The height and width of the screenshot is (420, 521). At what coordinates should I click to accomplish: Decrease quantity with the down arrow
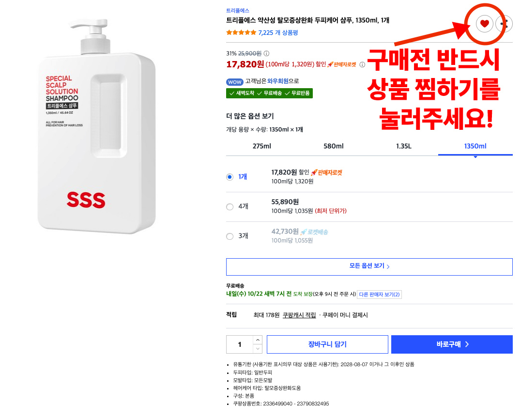pos(258,349)
